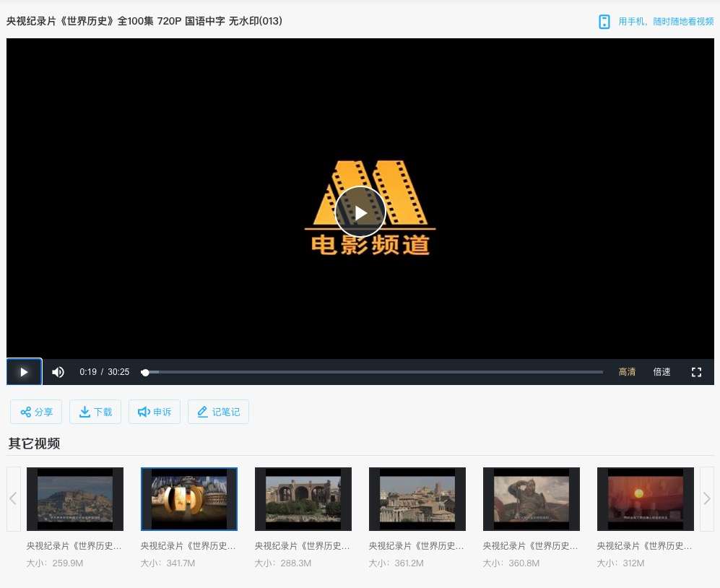The image size is (720, 588).
Task: Mute the video volume speaker icon
Action: (58, 372)
